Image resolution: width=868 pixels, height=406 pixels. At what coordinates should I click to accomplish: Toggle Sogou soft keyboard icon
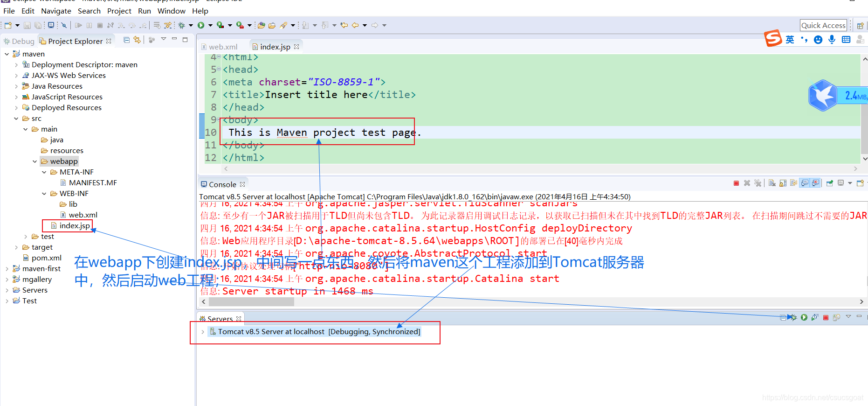tap(846, 40)
